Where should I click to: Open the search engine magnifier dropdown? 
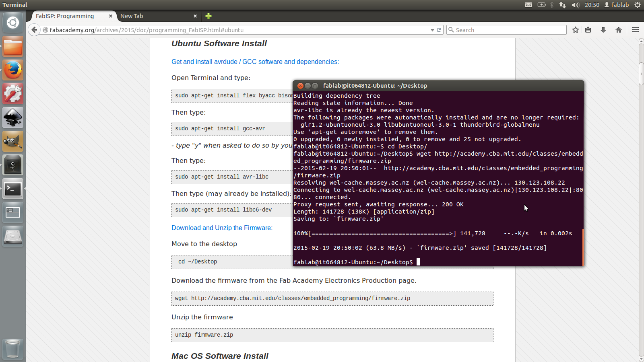pos(451,30)
